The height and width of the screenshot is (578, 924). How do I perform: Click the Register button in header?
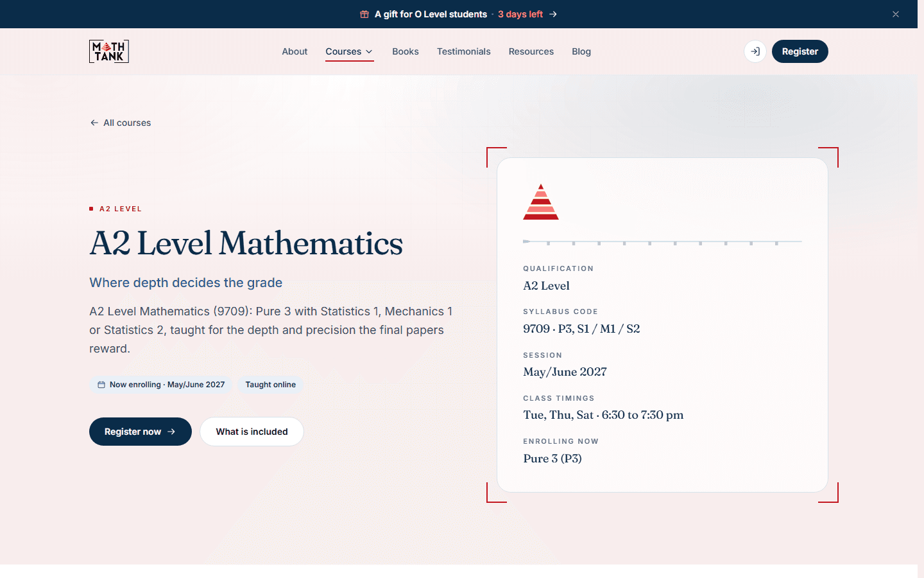800,51
